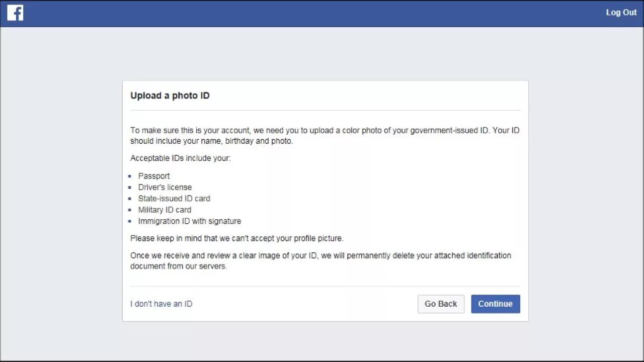Click the "Upload a photo ID" heading

170,96
